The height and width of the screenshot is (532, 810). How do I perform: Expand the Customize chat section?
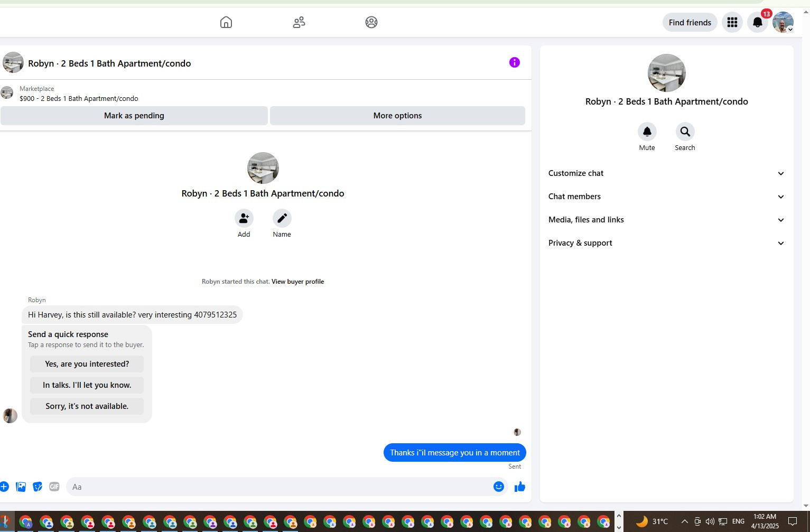(667, 173)
